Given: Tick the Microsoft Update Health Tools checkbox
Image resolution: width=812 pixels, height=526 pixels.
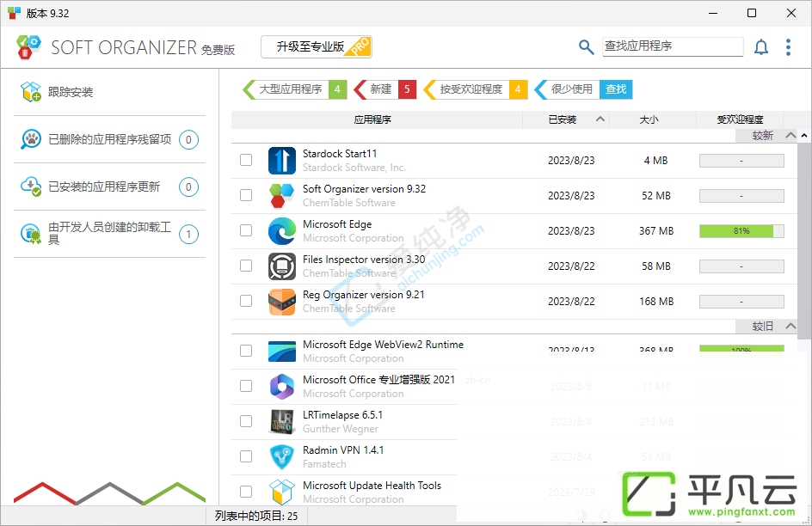Looking at the screenshot, I should coord(246,492).
